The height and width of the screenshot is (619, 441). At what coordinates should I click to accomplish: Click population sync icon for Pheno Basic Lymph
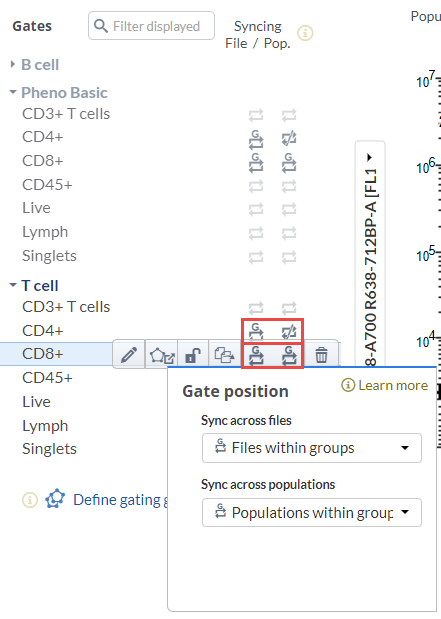click(x=289, y=233)
